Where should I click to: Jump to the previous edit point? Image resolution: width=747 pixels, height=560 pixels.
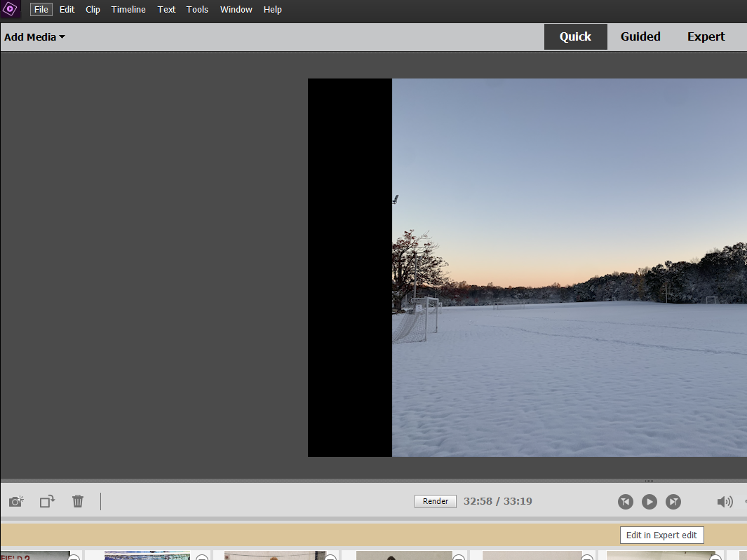(625, 502)
